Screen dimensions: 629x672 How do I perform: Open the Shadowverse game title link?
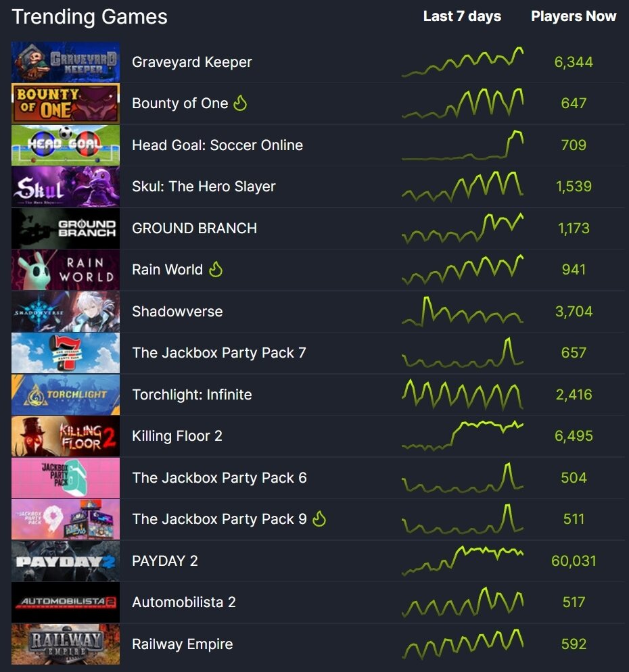[x=177, y=311]
